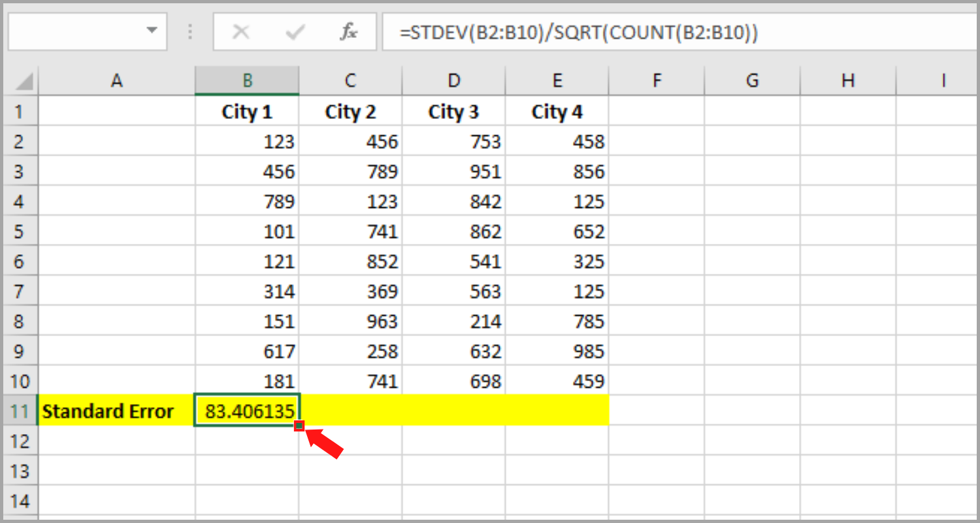This screenshot has width=980, height=523.
Task: Click the highlighted yellow cell in column C
Action: point(350,411)
